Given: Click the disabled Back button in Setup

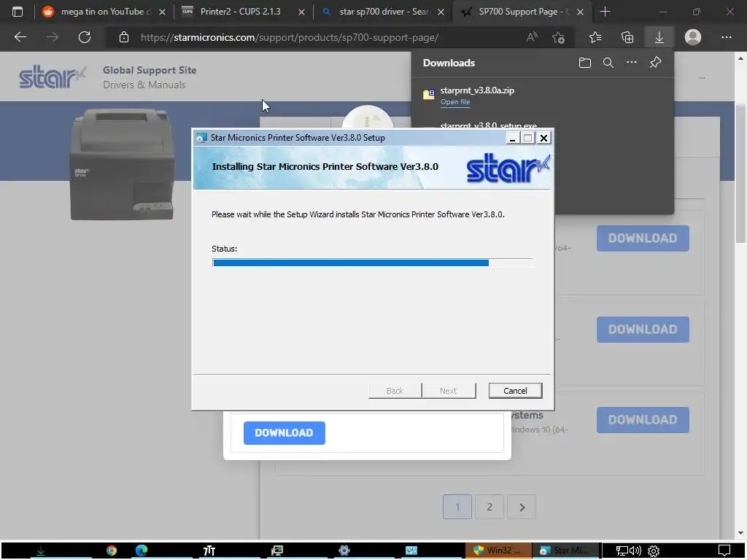Looking at the screenshot, I should pyautogui.click(x=395, y=391).
